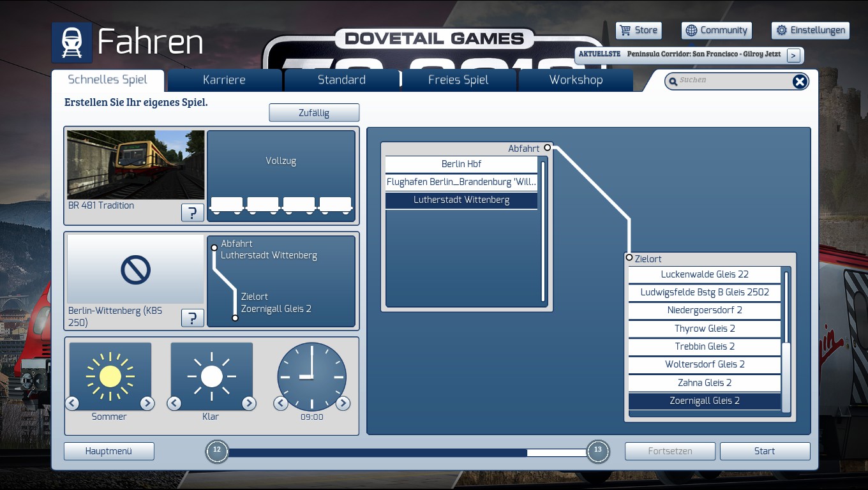Select previous season before Sommer
Screen dimensions: 868x490
[72, 403]
